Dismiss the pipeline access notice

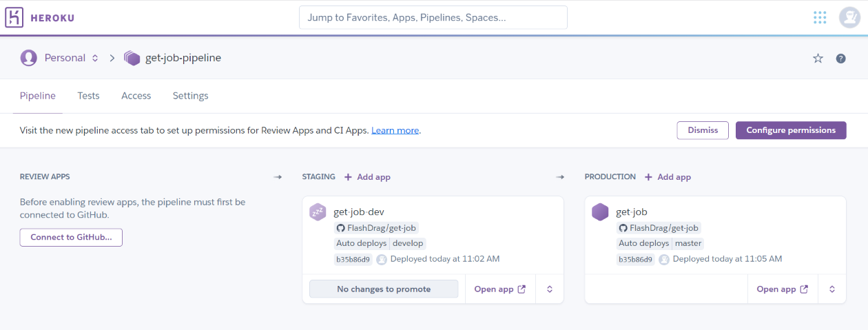(x=703, y=130)
